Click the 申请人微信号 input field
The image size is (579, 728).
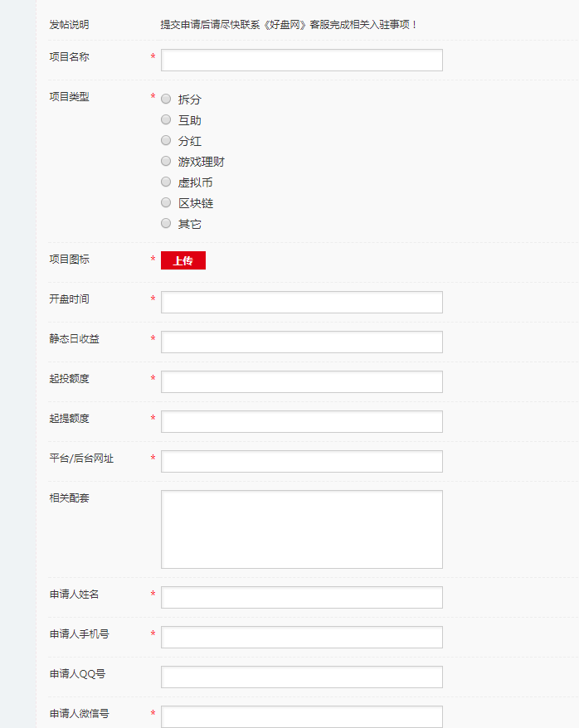pos(302,717)
